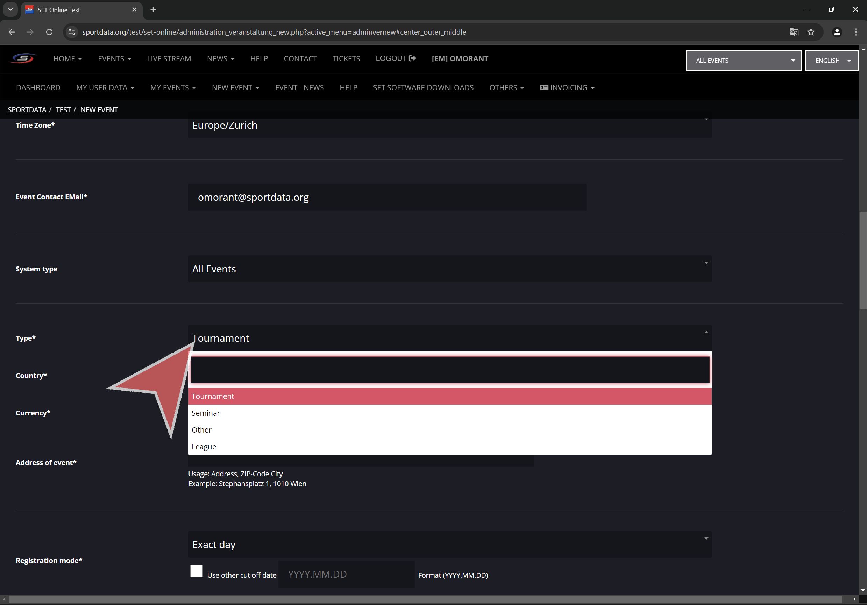Click the Sportdata logo icon
Image resolution: width=868 pixels, height=605 pixels.
coord(23,59)
